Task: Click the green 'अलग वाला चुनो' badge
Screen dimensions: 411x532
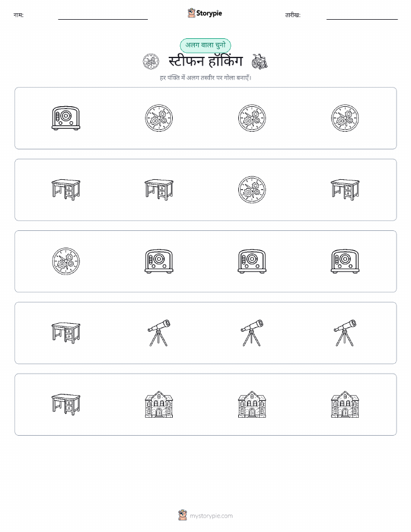Action: (x=205, y=45)
